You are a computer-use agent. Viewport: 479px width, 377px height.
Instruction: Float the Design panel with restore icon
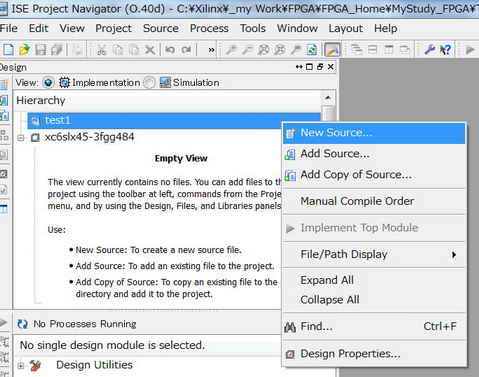pyautogui.click(x=320, y=67)
